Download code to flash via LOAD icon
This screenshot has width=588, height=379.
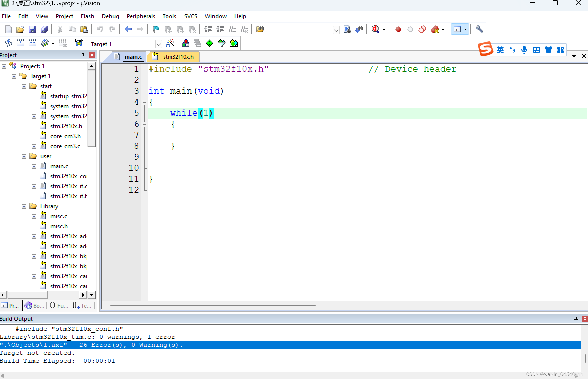click(78, 43)
